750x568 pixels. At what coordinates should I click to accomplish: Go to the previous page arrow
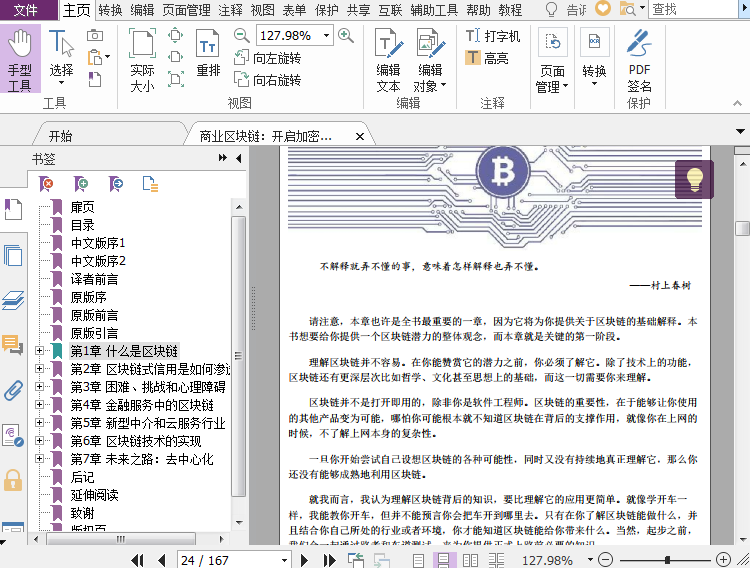pos(162,560)
